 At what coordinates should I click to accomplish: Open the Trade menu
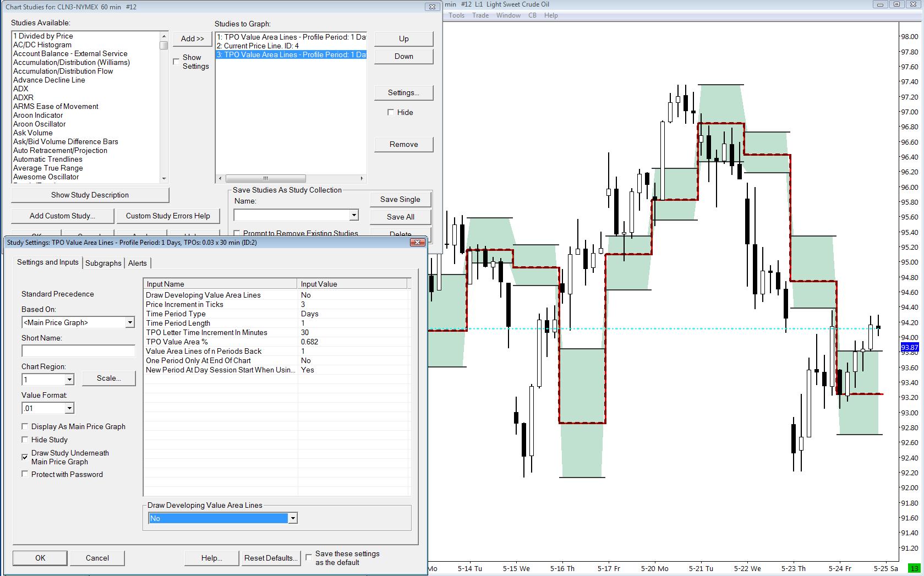480,15
